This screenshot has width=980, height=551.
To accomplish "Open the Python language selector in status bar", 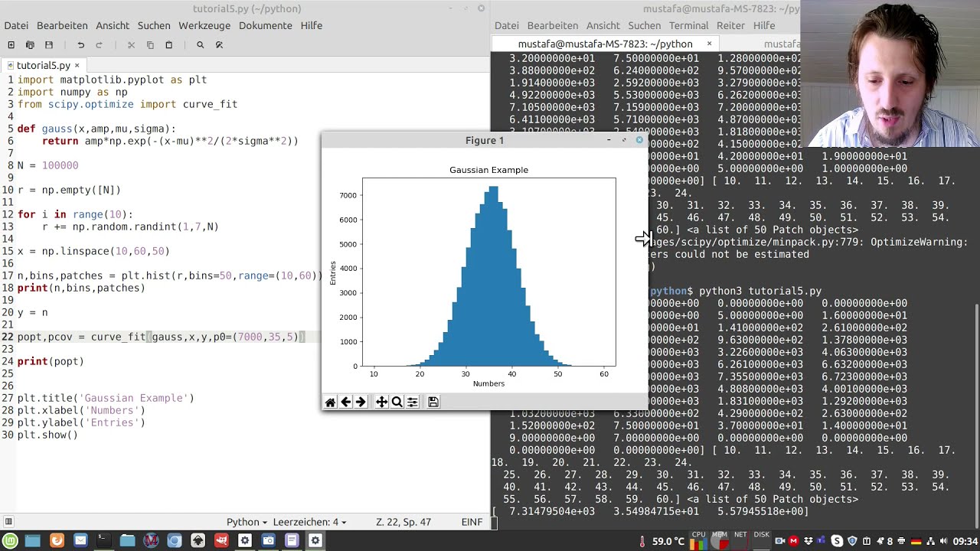I will click(247, 522).
